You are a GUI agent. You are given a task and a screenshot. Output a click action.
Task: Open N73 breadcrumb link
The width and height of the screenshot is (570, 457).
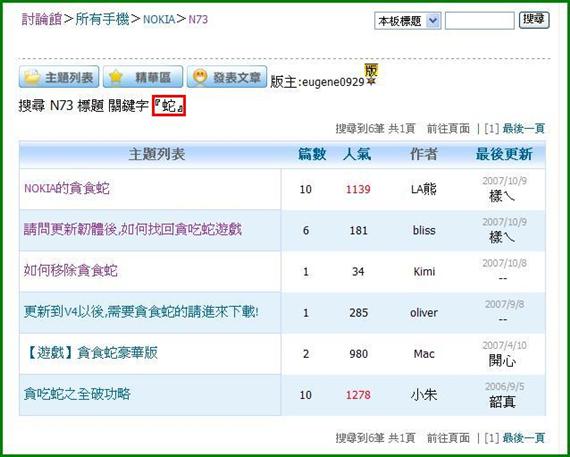pyautogui.click(x=198, y=20)
